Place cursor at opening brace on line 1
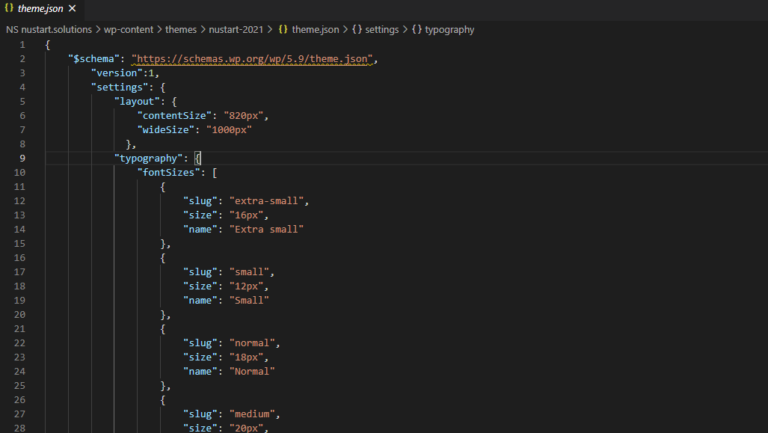Viewport: 768px width, 433px height. 48,45
